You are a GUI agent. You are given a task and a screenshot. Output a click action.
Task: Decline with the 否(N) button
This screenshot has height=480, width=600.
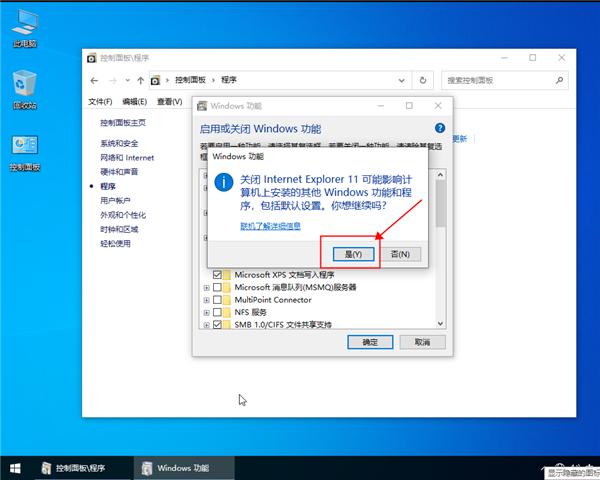[400, 254]
